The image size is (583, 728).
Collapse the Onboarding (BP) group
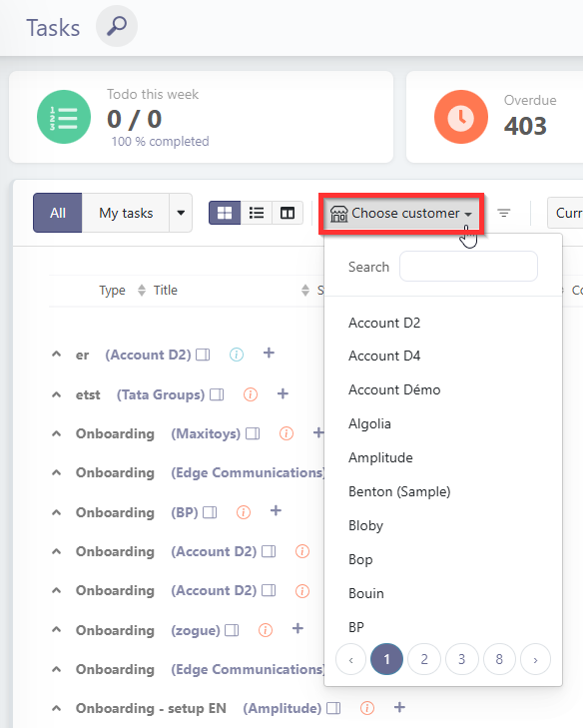click(x=56, y=512)
